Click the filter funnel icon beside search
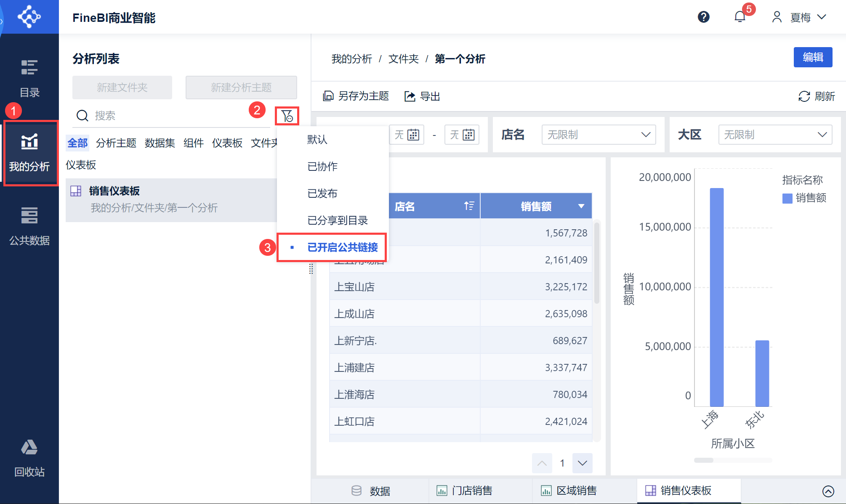846x504 pixels. tap(287, 116)
